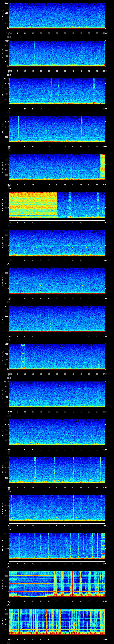114x644 pixels.
Task: Click the 29:00 end time label
Action: click(105, 71)
